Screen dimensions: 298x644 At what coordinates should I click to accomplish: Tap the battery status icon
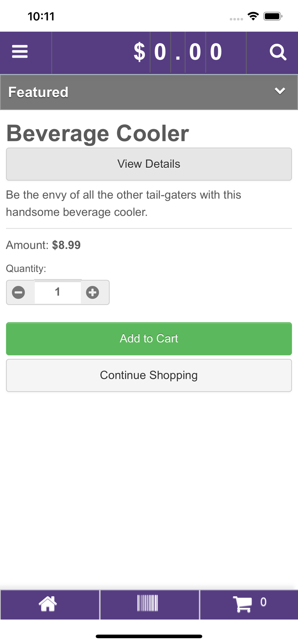[273, 16]
